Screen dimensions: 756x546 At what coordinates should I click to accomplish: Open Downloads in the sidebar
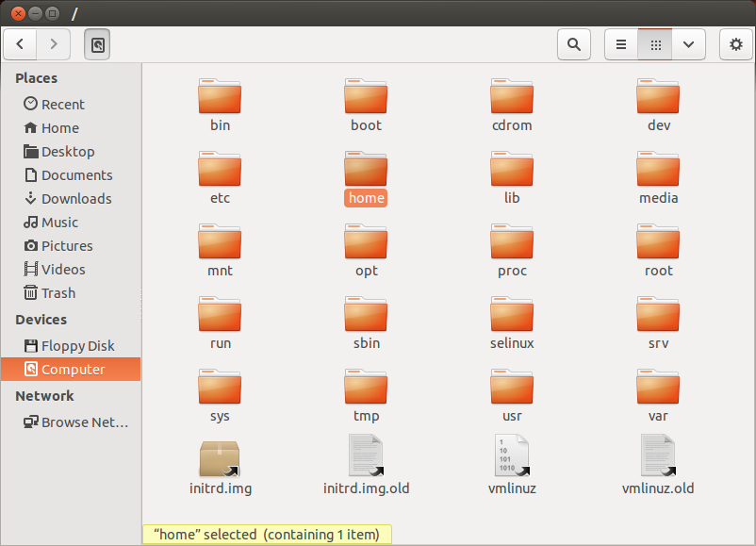pos(75,199)
